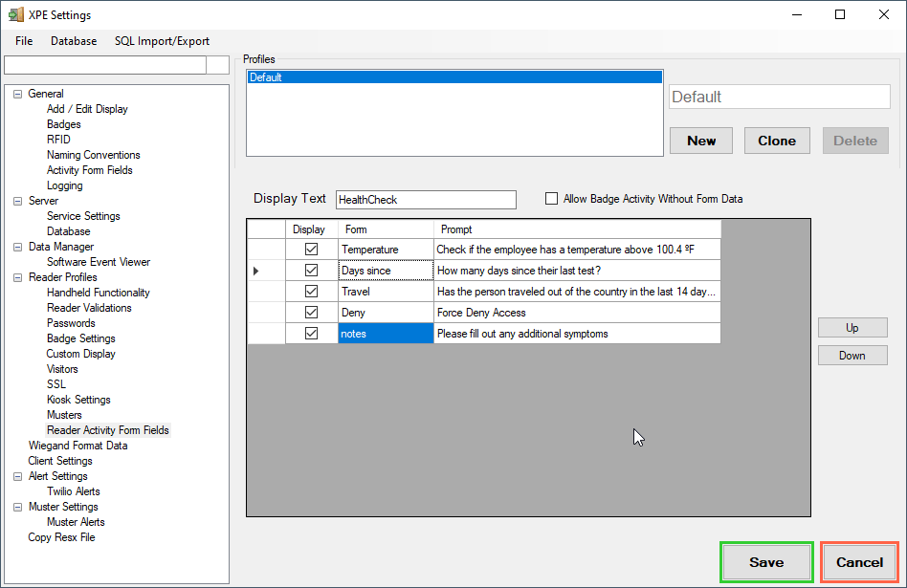907x588 pixels.
Task: Open Handheld Functionality settings
Action: 99,293
